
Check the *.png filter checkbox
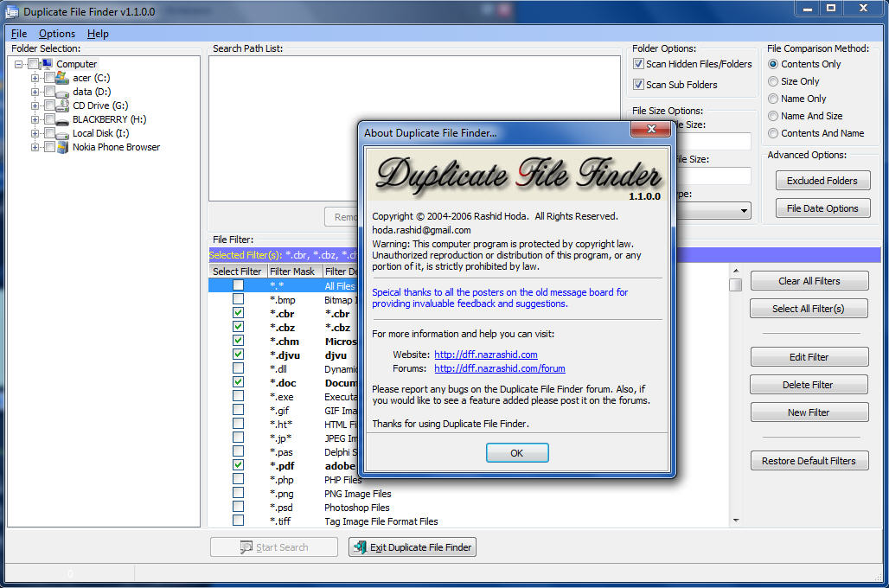(x=238, y=493)
